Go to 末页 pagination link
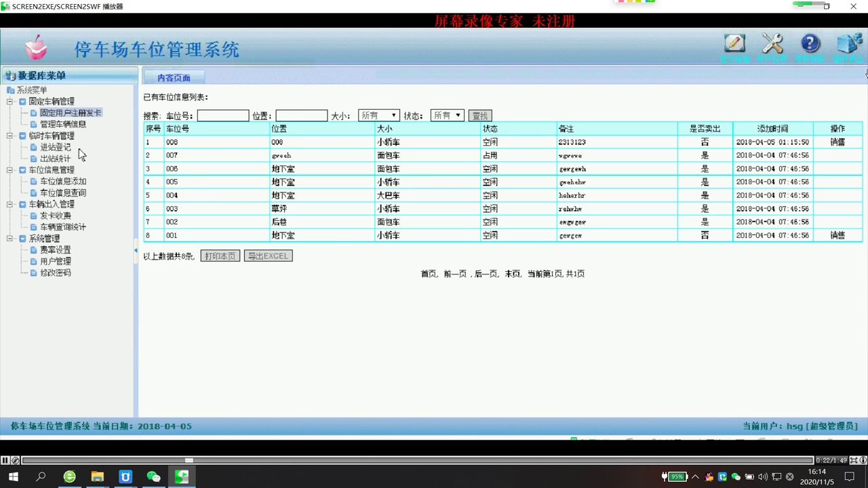The image size is (868, 488). click(x=513, y=274)
